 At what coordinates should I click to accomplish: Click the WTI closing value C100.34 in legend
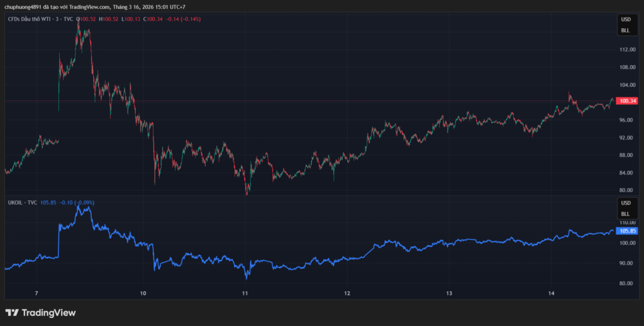[153, 19]
